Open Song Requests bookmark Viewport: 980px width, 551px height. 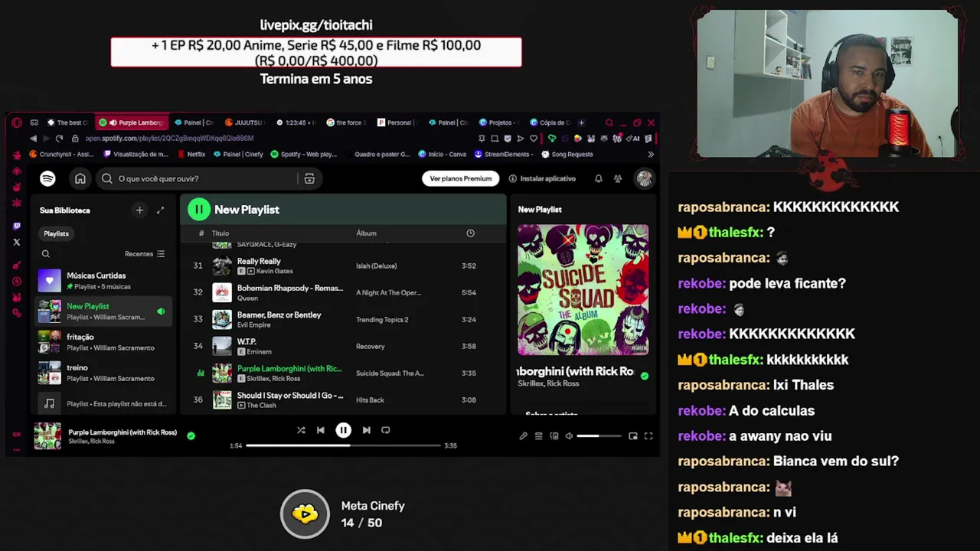[567, 154]
